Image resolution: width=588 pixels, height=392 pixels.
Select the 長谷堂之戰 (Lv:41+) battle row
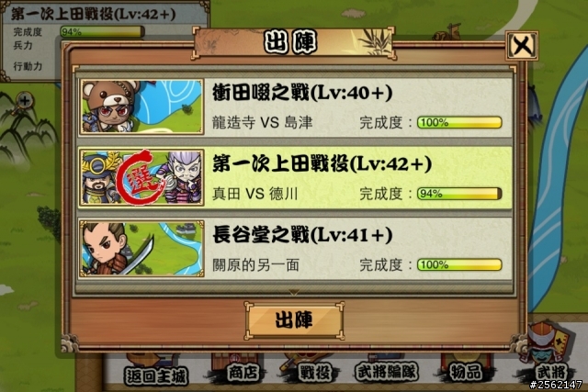point(294,249)
